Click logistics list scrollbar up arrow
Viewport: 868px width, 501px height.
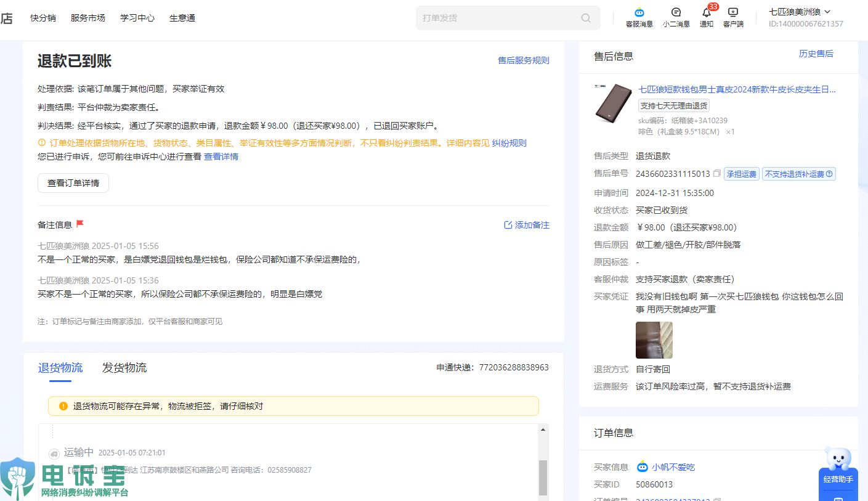point(543,430)
